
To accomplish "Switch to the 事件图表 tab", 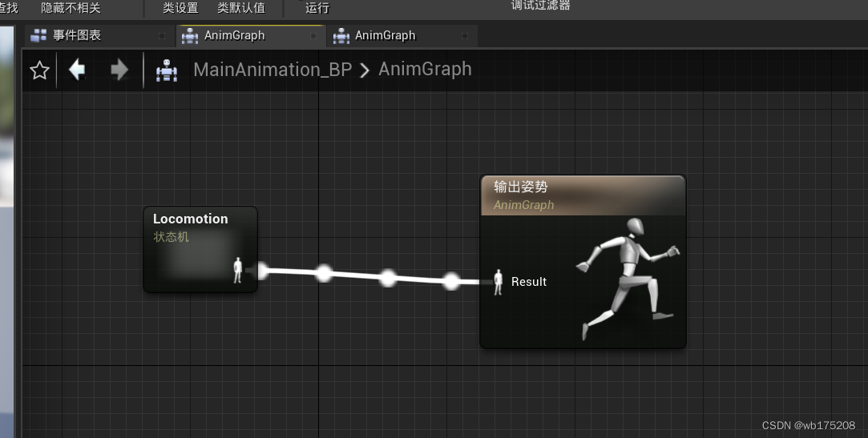I will pyautogui.click(x=99, y=36).
